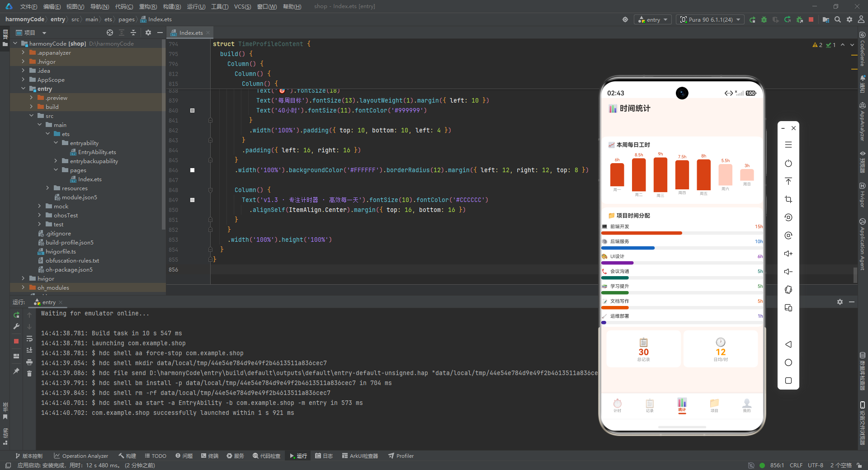
Task: Open the Profiler tool window
Action: pyautogui.click(x=401, y=456)
